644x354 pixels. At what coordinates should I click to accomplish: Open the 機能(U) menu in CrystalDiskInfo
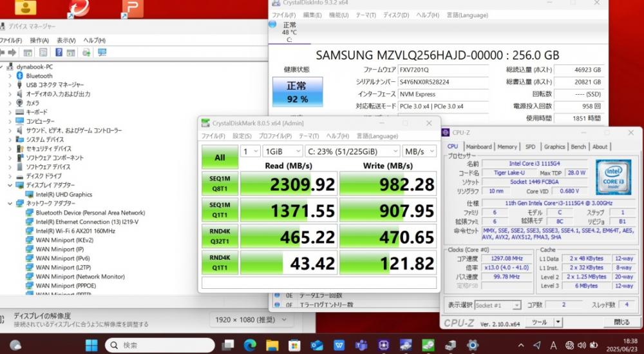pyautogui.click(x=339, y=15)
